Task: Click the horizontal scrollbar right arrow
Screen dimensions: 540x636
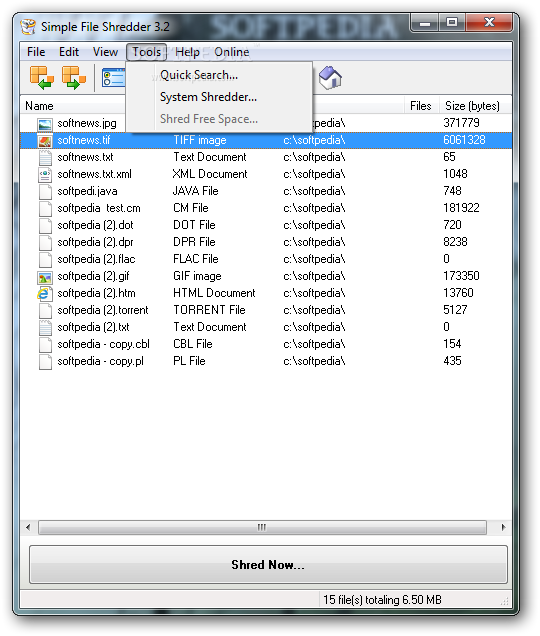Action: pos(503,527)
